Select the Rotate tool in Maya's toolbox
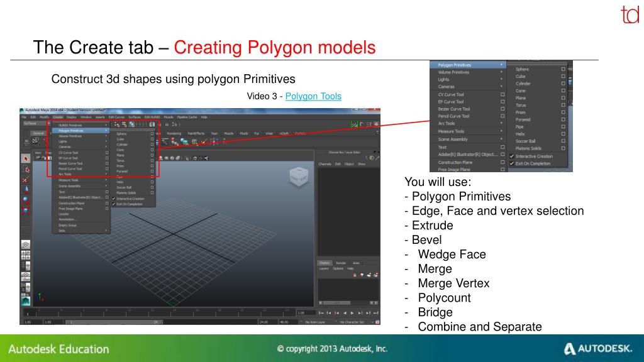This screenshot has height=362, width=644. (25, 200)
